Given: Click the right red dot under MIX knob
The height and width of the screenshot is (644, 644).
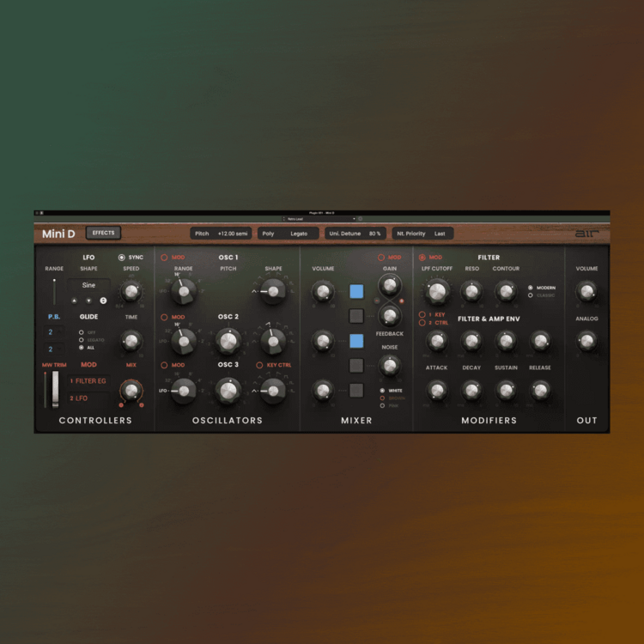Looking at the screenshot, I should [x=142, y=405].
